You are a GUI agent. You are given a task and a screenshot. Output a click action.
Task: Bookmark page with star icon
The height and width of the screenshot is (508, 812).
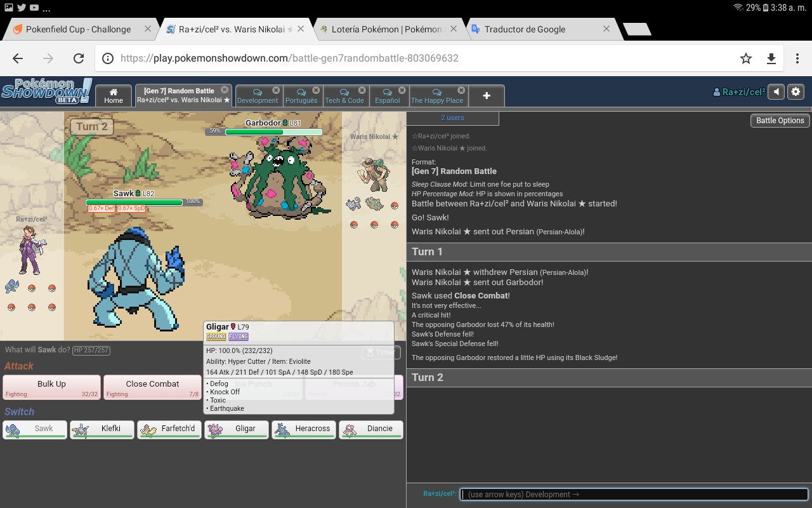click(x=746, y=58)
